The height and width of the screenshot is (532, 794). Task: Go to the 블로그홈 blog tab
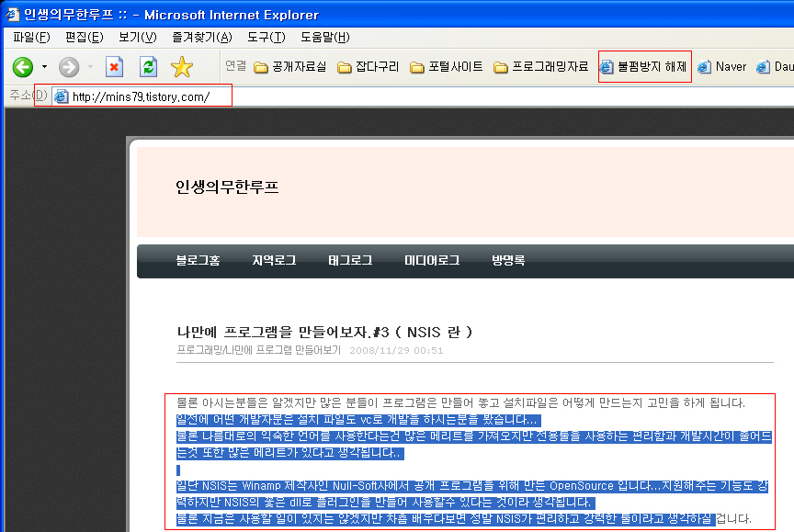198,260
